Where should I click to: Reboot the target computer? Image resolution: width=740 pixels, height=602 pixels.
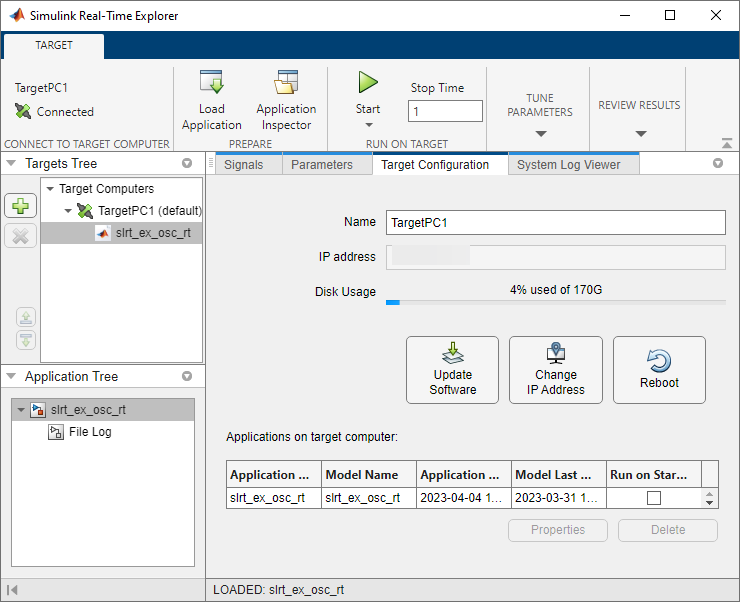[659, 369]
